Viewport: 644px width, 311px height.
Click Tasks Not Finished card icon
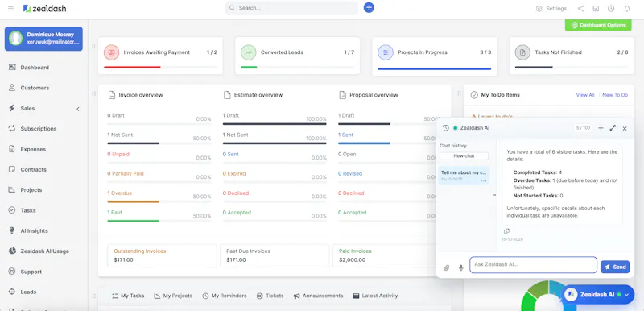coord(522,52)
